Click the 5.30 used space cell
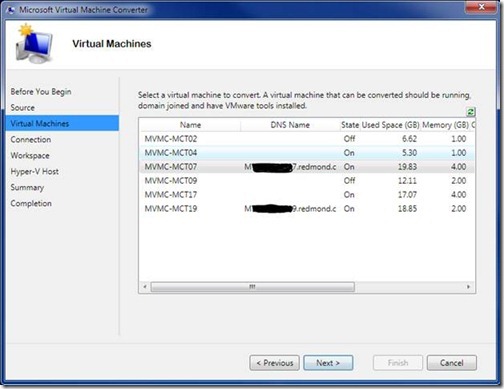The width and height of the screenshot is (504, 389). (409, 153)
